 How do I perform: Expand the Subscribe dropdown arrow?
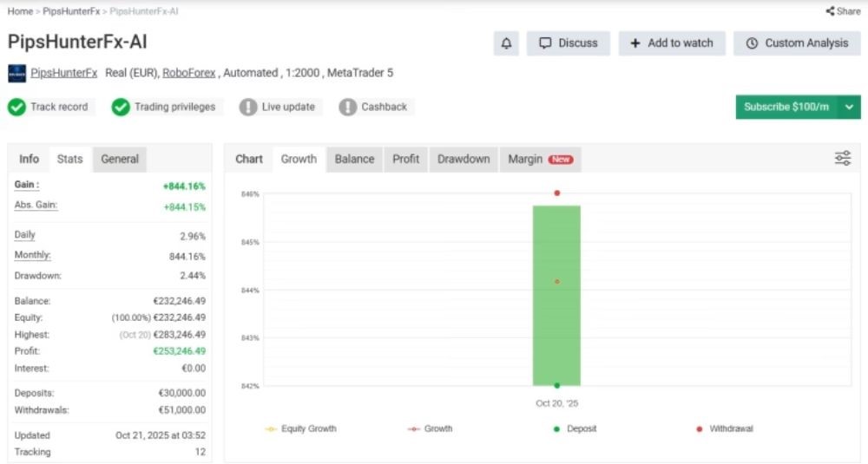(849, 108)
